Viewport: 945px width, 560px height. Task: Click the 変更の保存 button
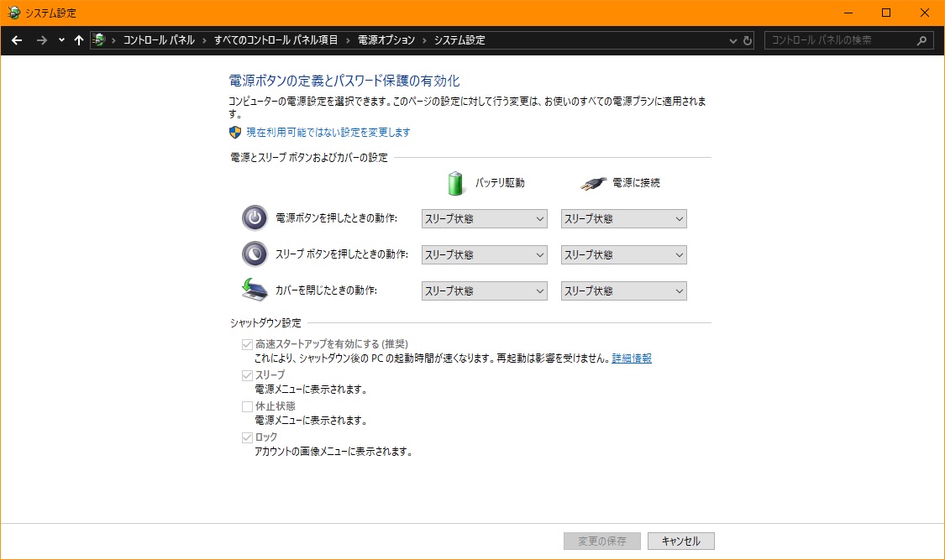click(x=601, y=541)
